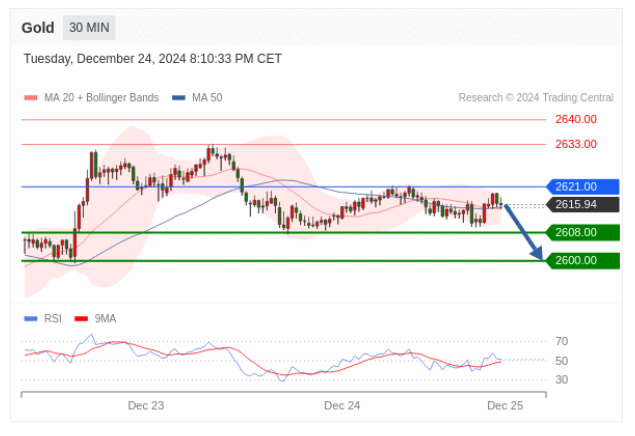Viewport: 635px width, 436px height.
Task: Select the timestamp Tuesday, December 24, 2024 line
Action: [153, 59]
